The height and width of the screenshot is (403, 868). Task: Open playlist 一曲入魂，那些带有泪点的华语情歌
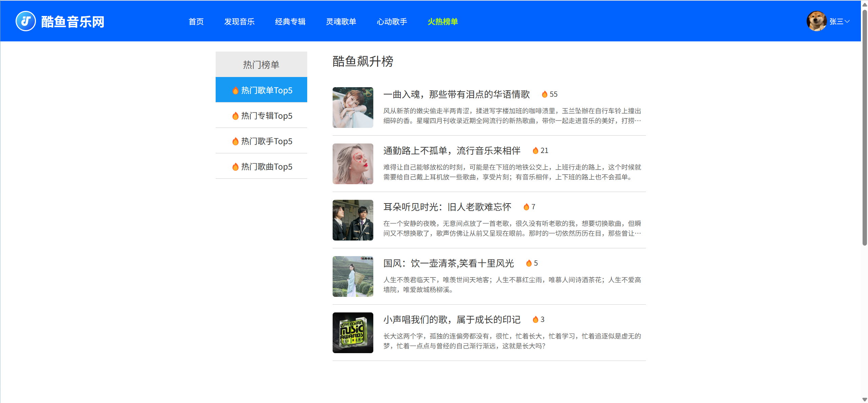[x=456, y=94]
